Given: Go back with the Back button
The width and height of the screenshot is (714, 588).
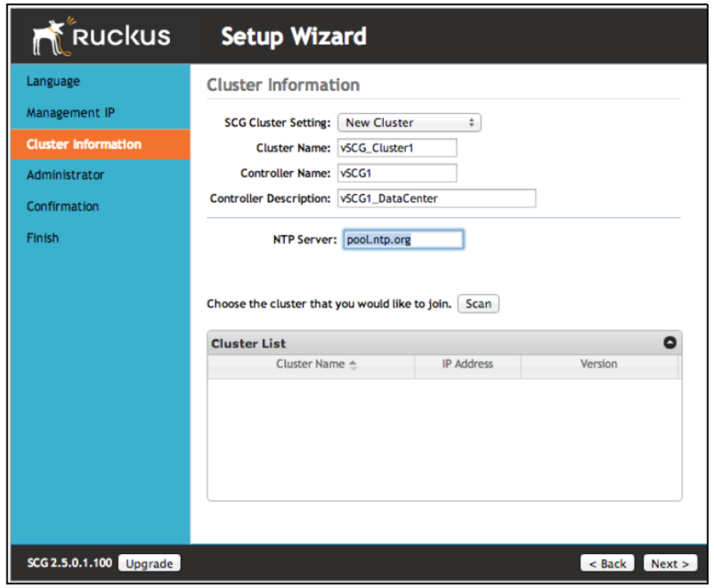Looking at the screenshot, I should (x=607, y=563).
